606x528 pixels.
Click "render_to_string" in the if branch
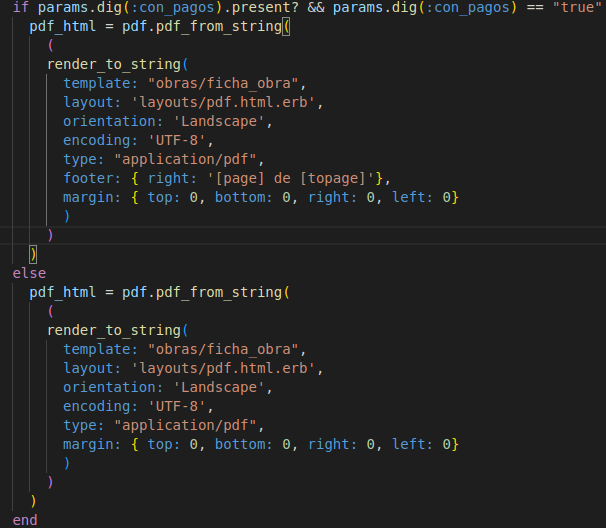pos(114,64)
